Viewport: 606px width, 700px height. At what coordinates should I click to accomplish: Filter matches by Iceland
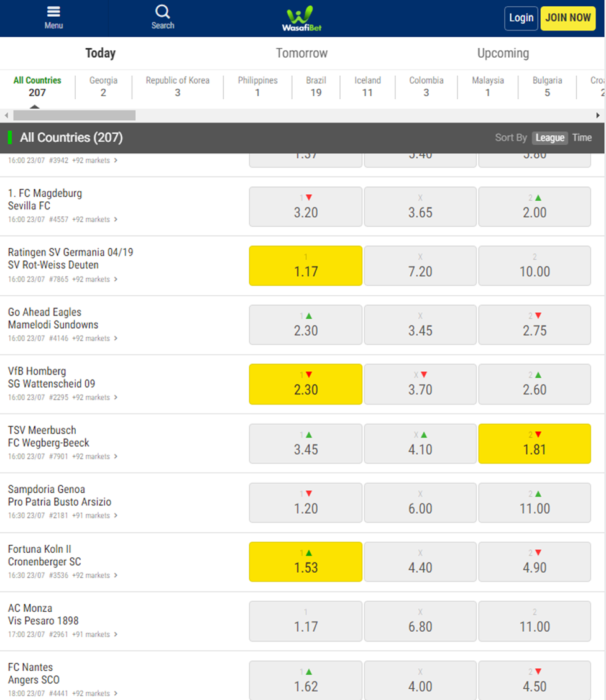[x=367, y=86]
